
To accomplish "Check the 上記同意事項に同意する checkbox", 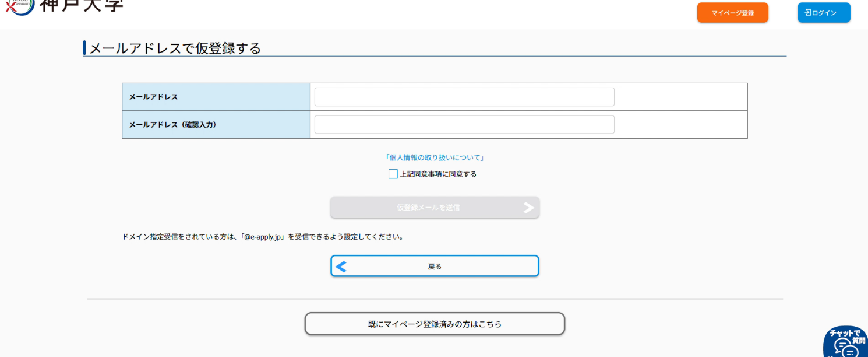I will (393, 174).
